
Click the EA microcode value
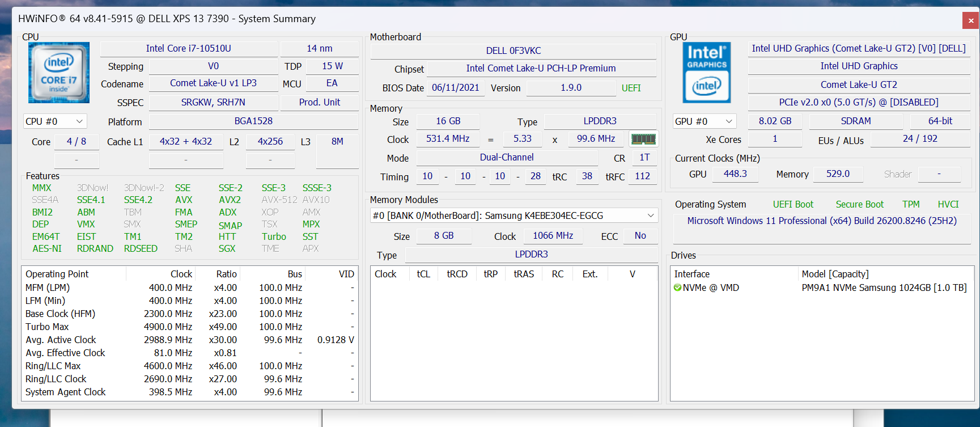pyautogui.click(x=332, y=83)
